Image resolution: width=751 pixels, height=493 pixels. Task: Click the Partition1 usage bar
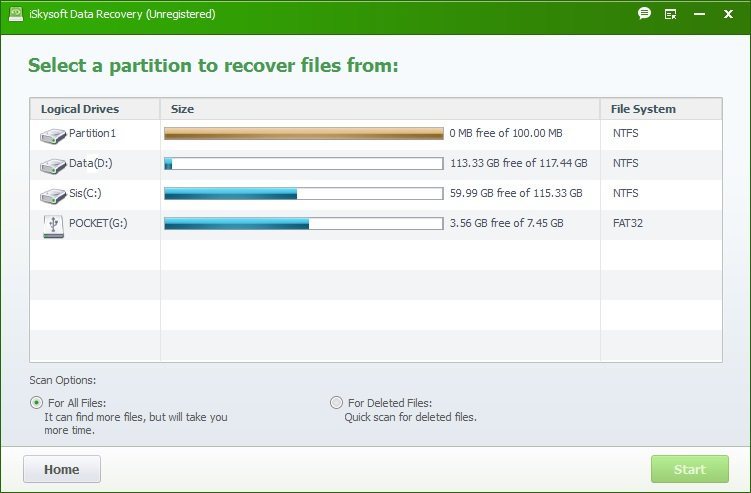304,133
